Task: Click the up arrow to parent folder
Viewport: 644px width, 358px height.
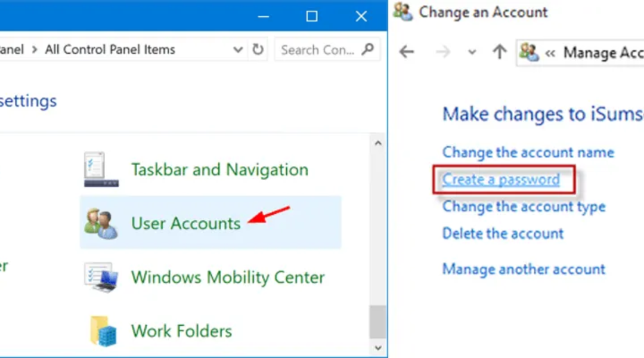Action: tap(499, 53)
